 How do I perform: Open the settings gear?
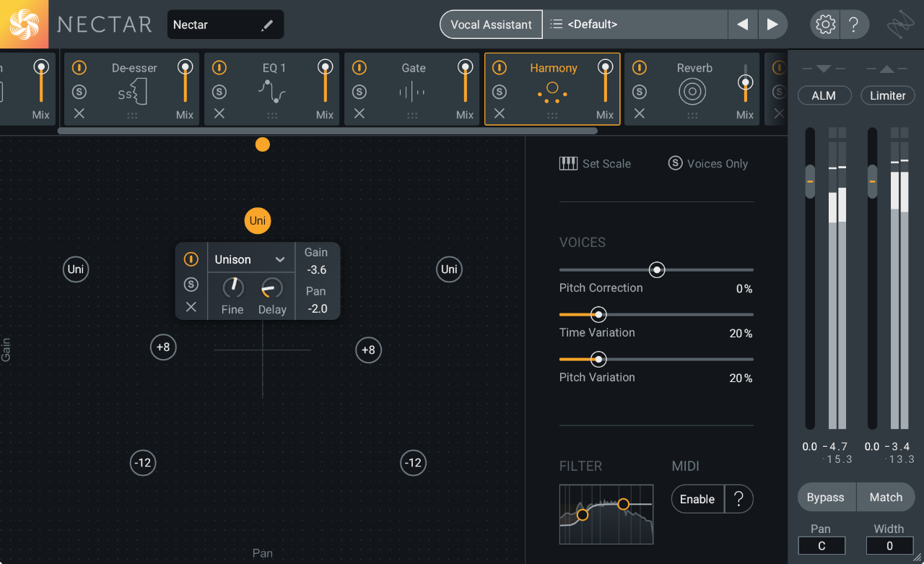point(824,25)
